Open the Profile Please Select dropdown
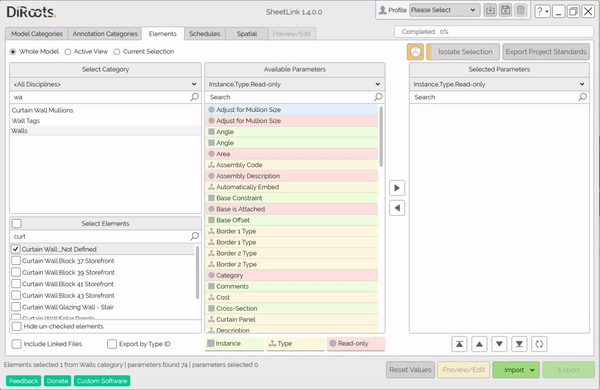Viewport: 600px width, 390px height. (444, 10)
